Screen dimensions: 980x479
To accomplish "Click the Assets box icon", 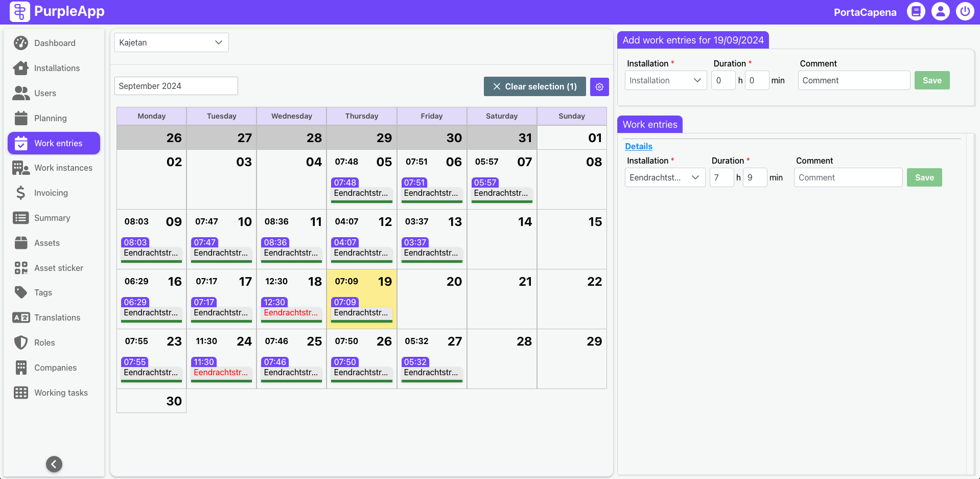I will click(x=21, y=243).
